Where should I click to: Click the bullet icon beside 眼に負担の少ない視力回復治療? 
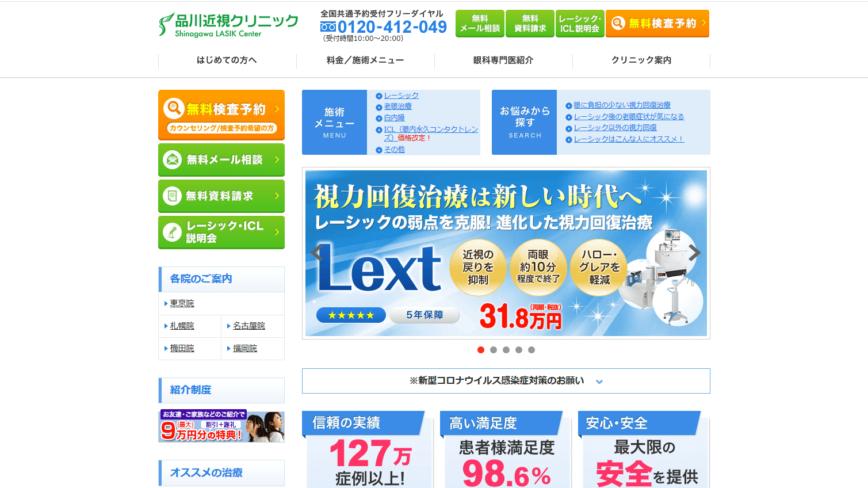569,106
